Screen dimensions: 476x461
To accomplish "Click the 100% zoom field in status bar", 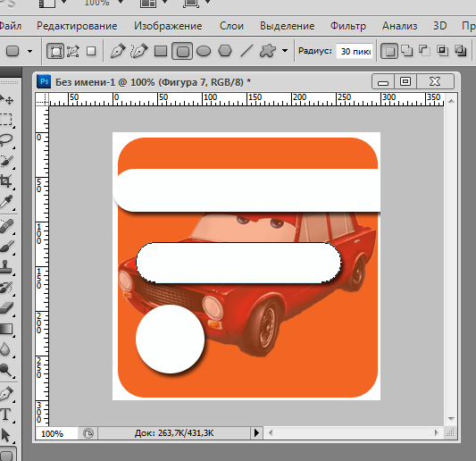I will click(x=56, y=433).
